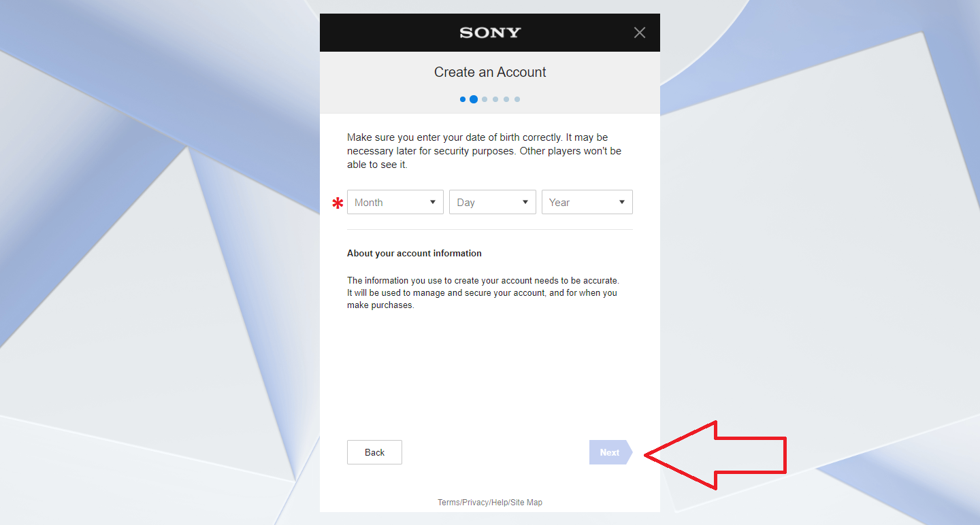Select the first progress step dot
Screen dimensions: 980x525
point(463,99)
